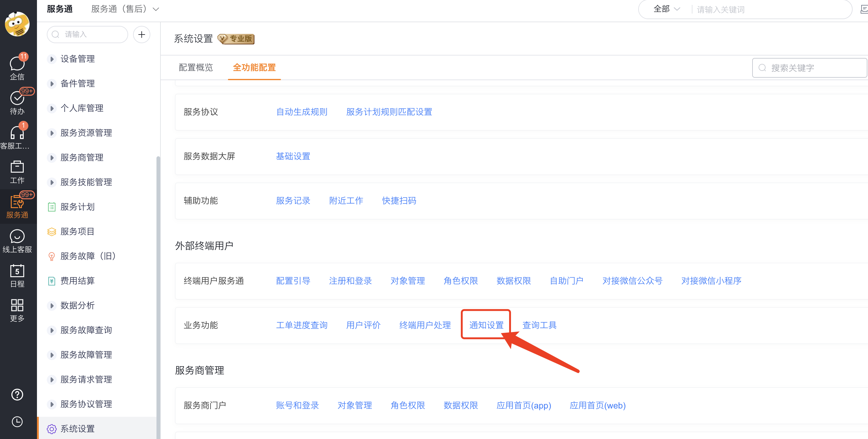
Task: Expand 数据分析 tree arrow
Action: coord(51,306)
